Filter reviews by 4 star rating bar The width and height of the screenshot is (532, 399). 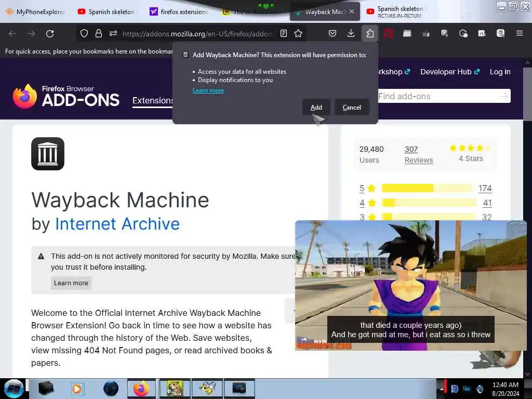pos(429,203)
